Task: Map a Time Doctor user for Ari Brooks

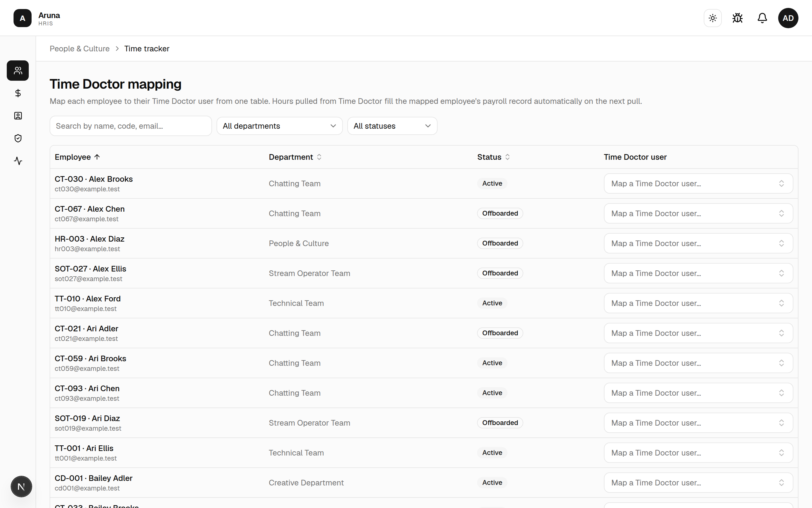Action: [698, 363]
